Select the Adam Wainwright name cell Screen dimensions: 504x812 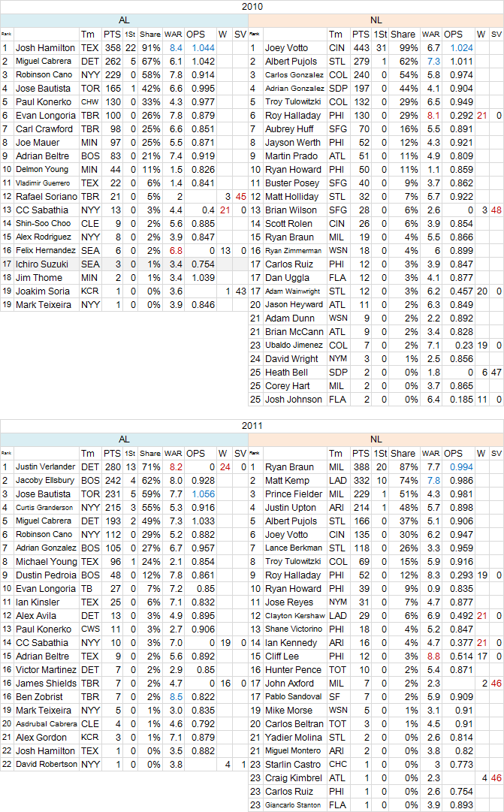[x=294, y=291]
